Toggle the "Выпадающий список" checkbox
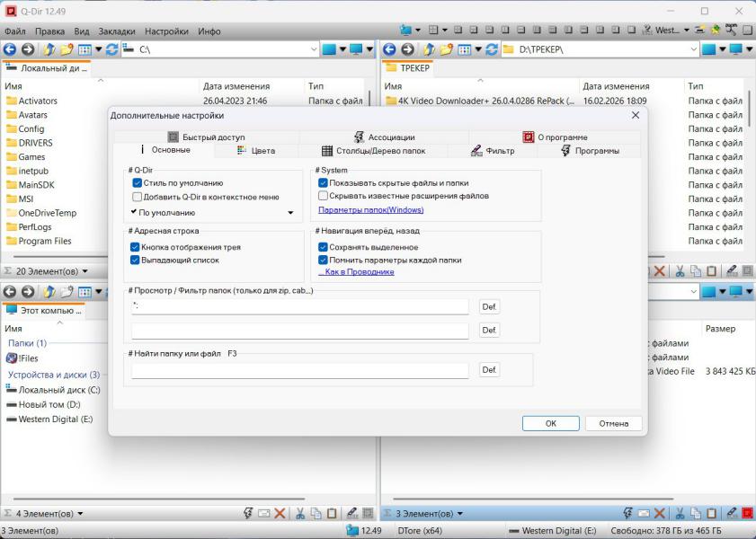The image size is (756, 539). [x=135, y=261]
